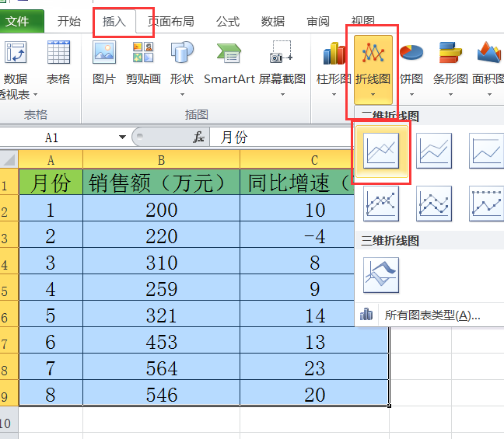Click cell with value 259
504x439 pixels.
(x=161, y=287)
